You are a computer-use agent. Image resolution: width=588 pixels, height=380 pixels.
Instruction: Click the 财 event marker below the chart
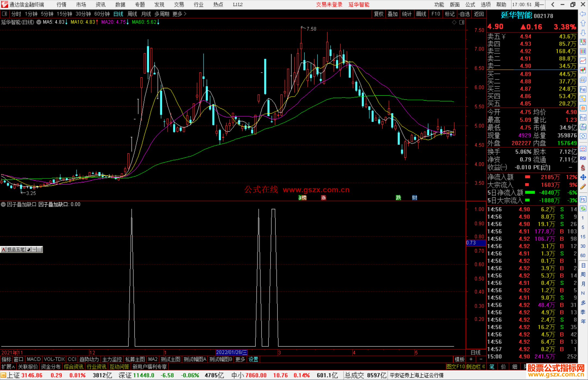[x=415, y=198]
